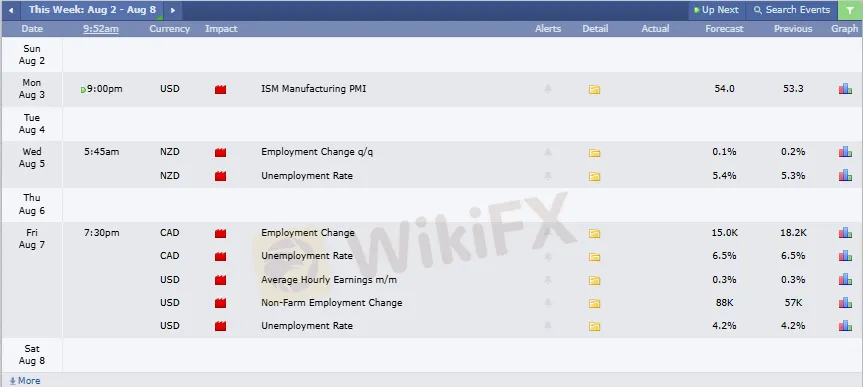This screenshot has height=387, width=863.
Task: Open Search Events
Action: click(791, 10)
